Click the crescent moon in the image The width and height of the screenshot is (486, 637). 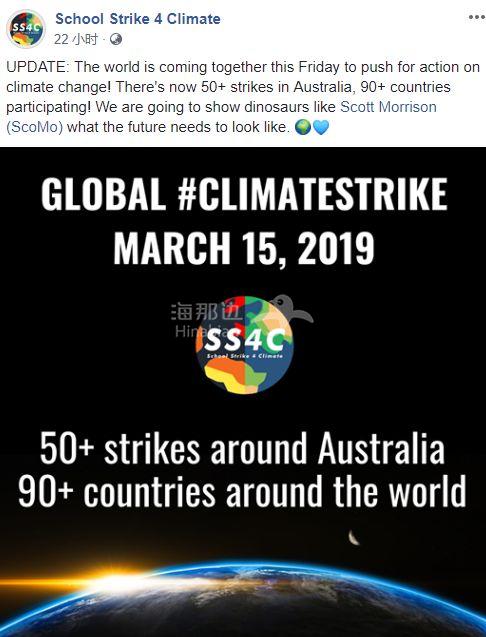coord(354,537)
